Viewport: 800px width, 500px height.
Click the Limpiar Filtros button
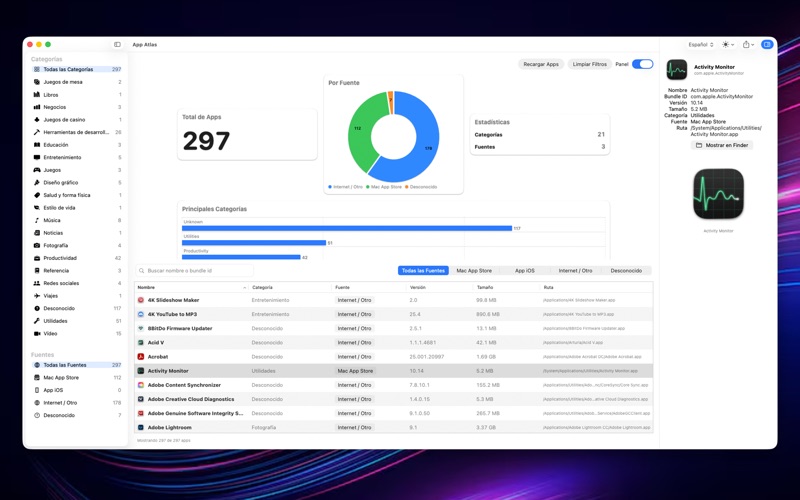pyautogui.click(x=589, y=64)
